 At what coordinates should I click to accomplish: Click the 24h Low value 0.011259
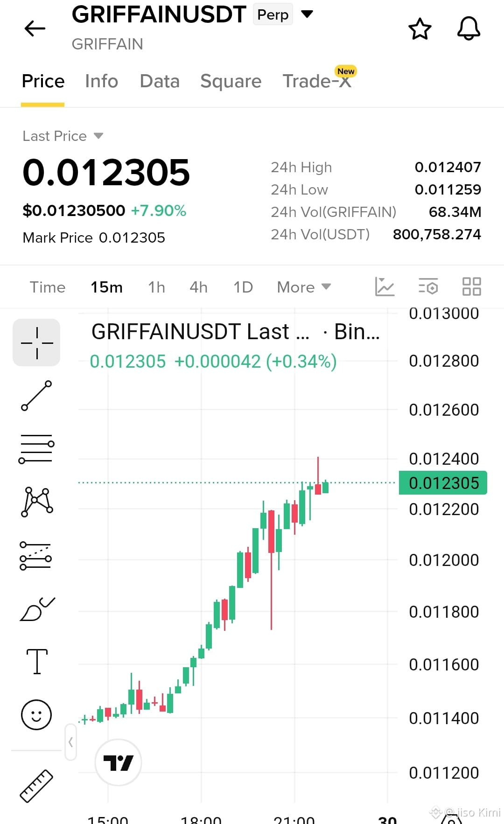coord(448,189)
